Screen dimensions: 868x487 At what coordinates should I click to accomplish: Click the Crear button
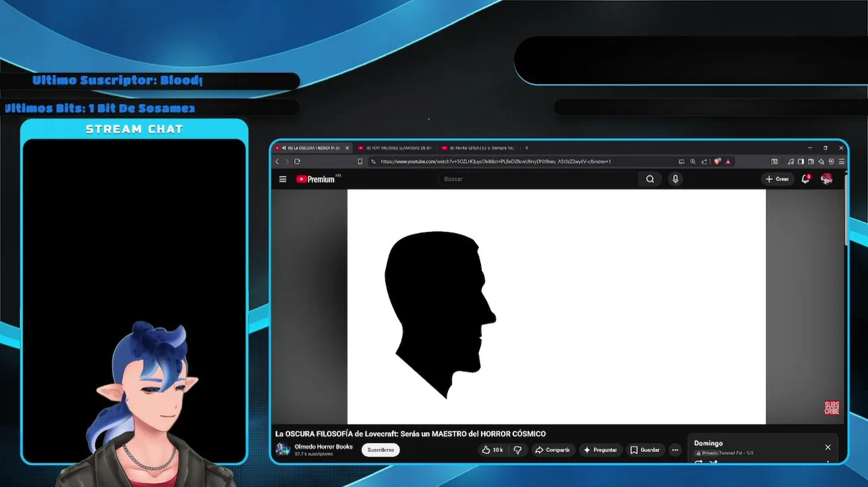point(777,179)
